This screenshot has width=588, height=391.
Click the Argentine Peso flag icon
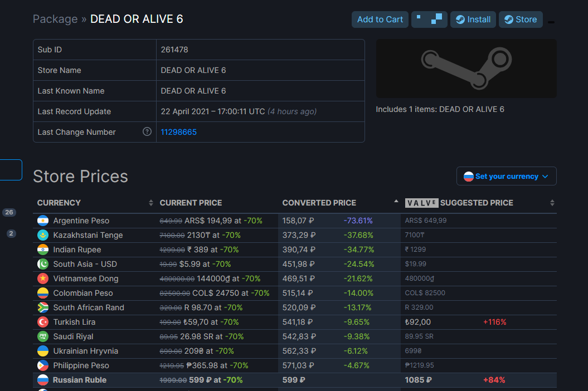pyautogui.click(x=43, y=221)
